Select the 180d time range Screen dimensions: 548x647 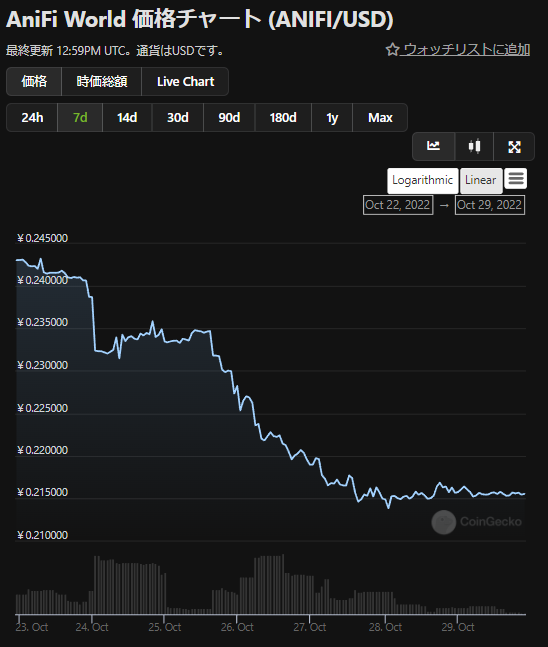point(283,118)
